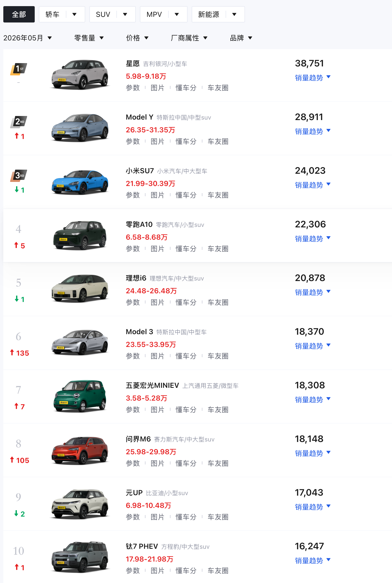Open the 五菱宏光MINIEV car image

click(80, 396)
